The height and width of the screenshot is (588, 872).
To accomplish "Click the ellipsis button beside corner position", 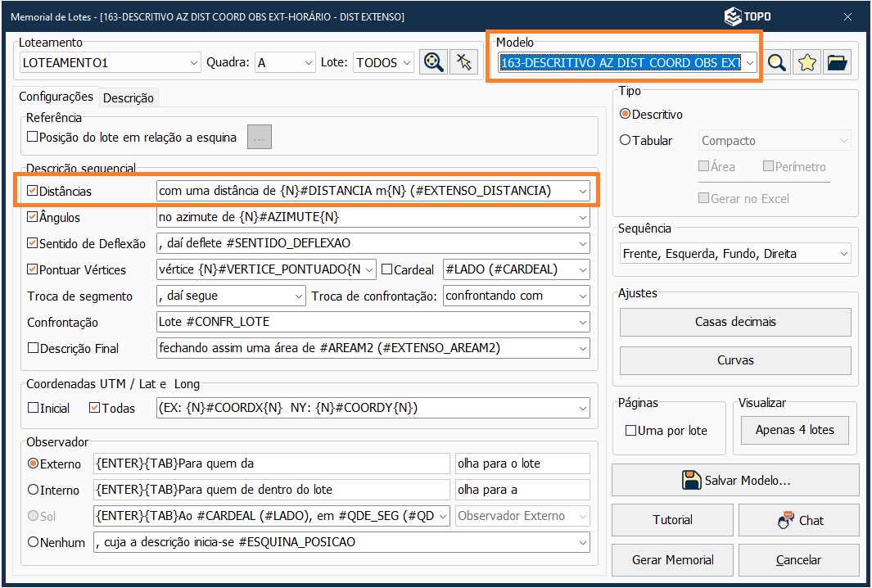I will (260, 138).
